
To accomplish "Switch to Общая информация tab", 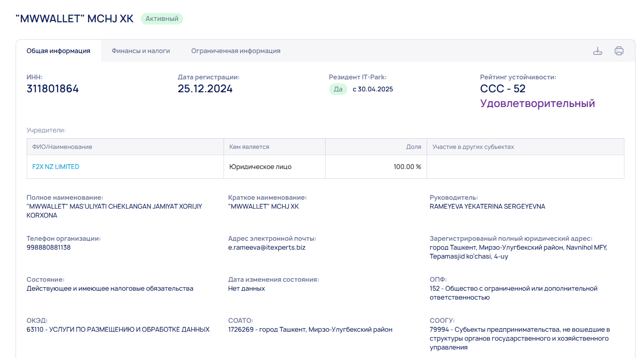I will pyautogui.click(x=58, y=51).
